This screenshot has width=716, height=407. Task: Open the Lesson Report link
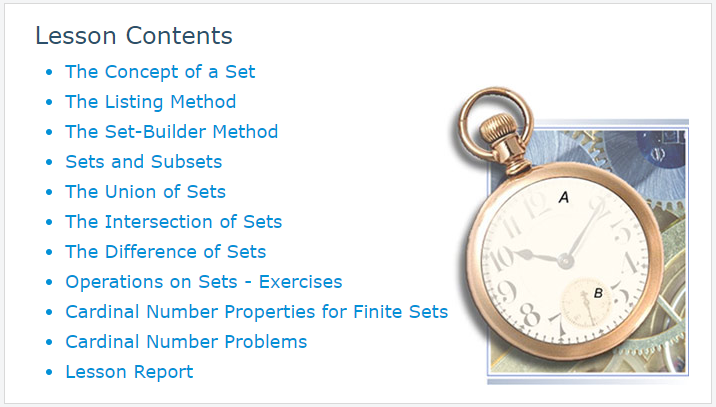(x=129, y=372)
